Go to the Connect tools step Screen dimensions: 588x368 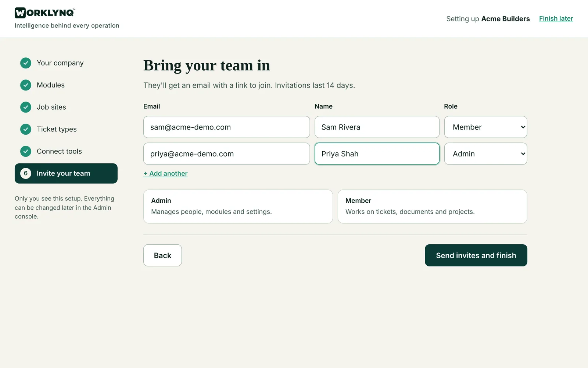(x=66, y=151)
